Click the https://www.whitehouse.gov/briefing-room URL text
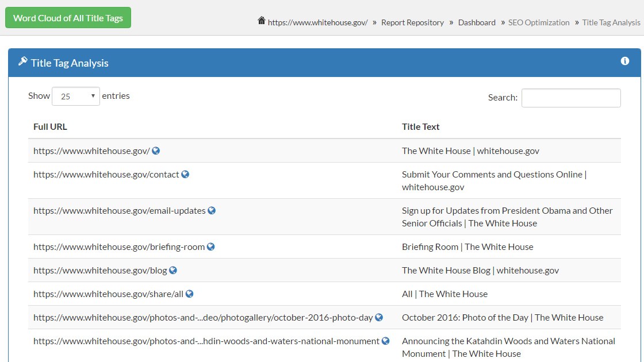This screenshot has height=362, width=644. [118, 247]
